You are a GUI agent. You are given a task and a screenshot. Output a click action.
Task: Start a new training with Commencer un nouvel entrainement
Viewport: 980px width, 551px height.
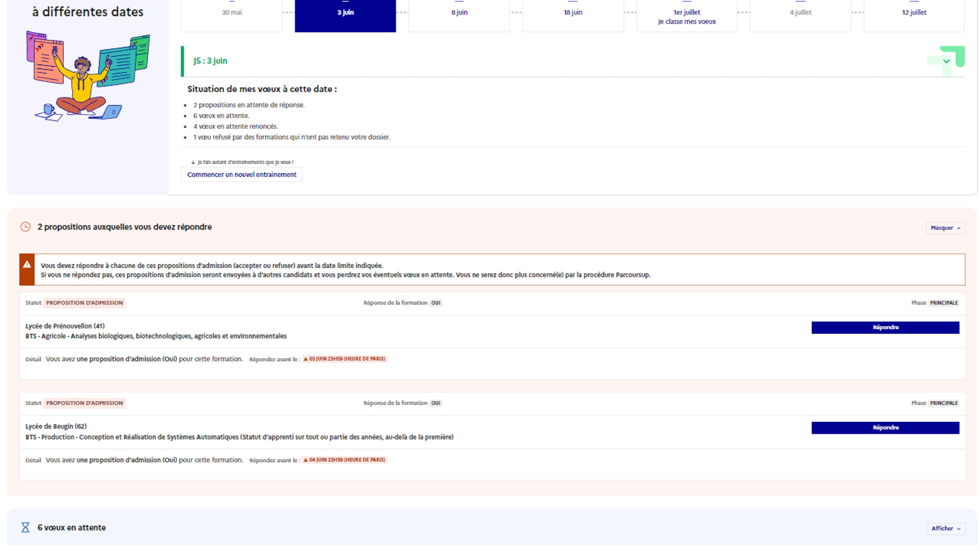pyautogui.click(x=242, y=174)
